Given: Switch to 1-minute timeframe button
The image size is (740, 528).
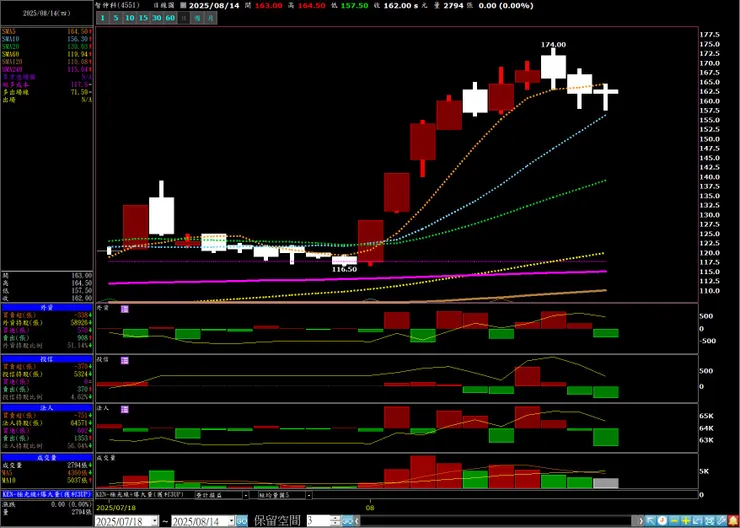Looking at the screenshot, I should pos(103,18).
